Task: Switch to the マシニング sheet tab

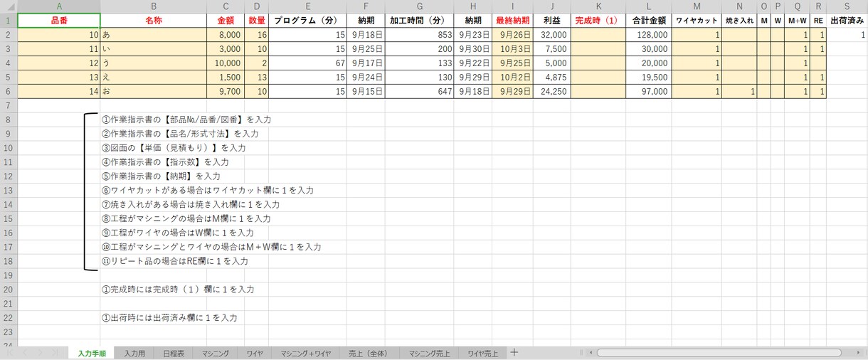Action: coord(215,353)
